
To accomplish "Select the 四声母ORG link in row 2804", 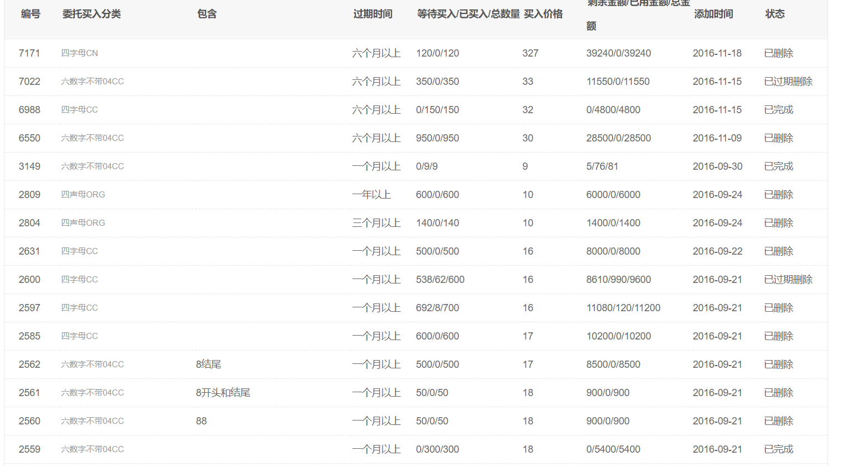I will [x=83, y=223].
